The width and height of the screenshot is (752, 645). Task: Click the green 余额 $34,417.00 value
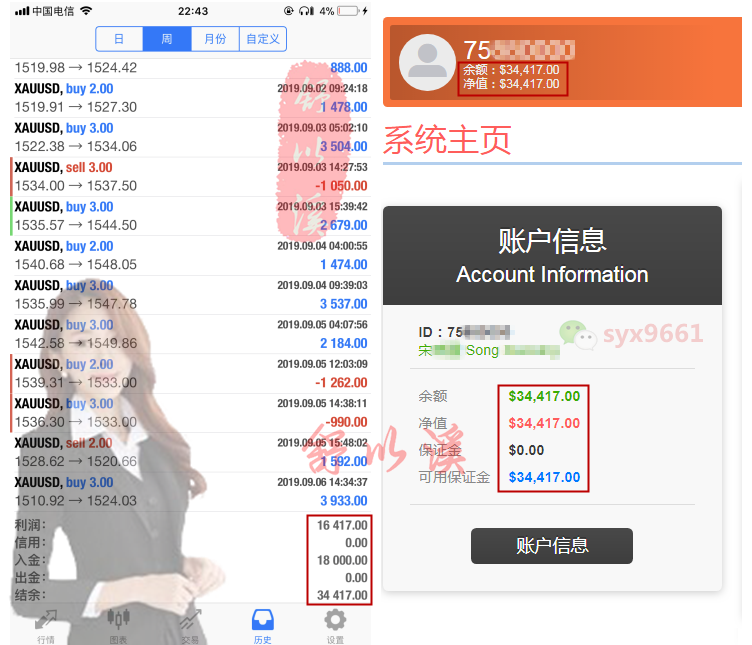(x=544, y=396)
